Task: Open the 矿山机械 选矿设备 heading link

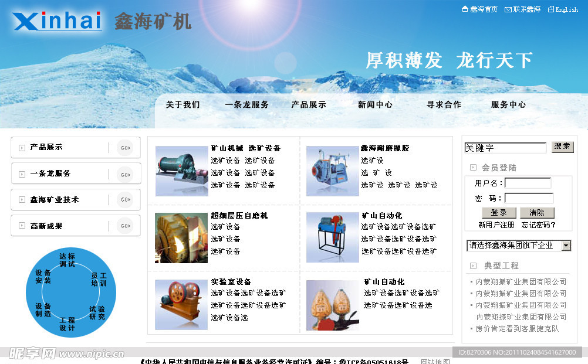Action: (246, 148)
